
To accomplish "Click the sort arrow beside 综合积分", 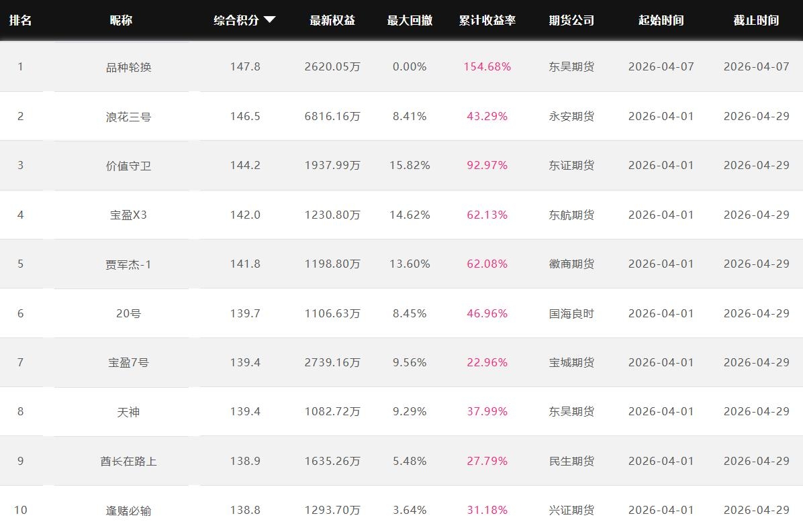I will [270, 20].
